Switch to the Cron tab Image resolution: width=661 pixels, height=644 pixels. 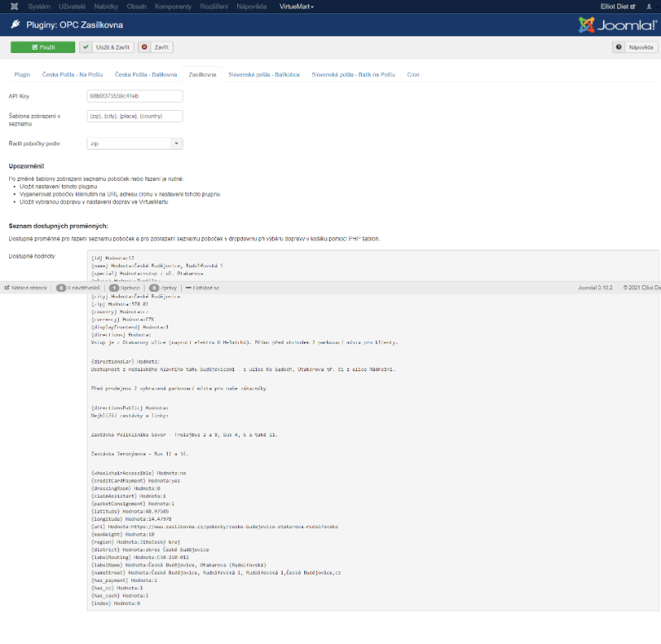413,74
